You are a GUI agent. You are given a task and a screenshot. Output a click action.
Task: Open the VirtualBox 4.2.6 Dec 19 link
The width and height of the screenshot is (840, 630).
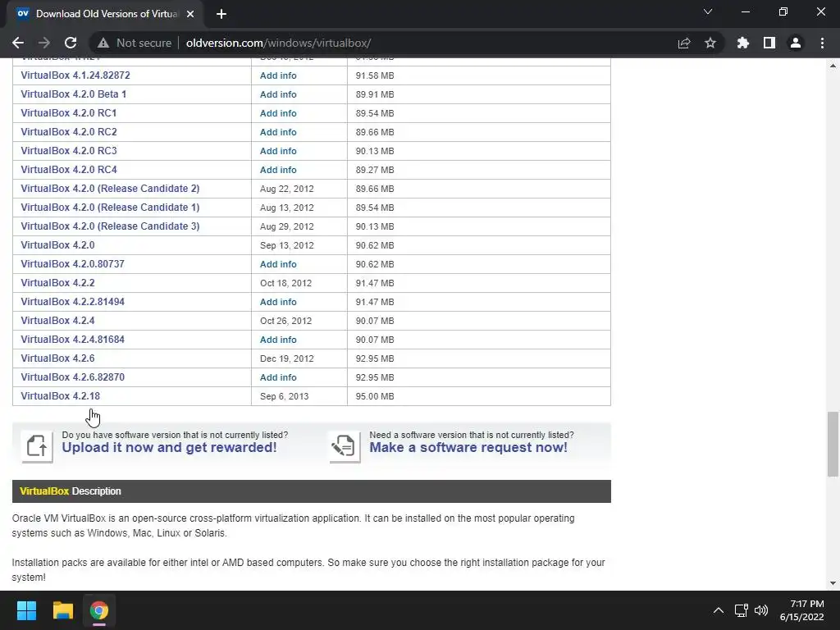[58, 358]
